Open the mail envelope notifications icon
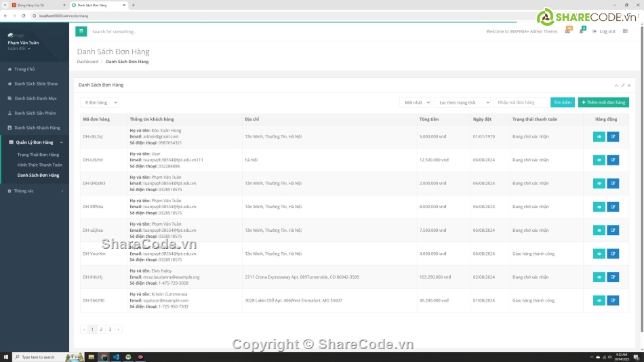The width and height of the screenshot is (644, 362). [567, 31]
